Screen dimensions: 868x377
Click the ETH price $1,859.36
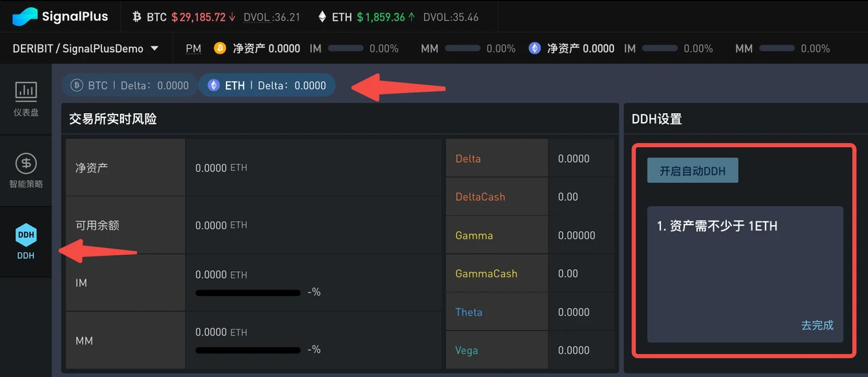tap(384, 17)
